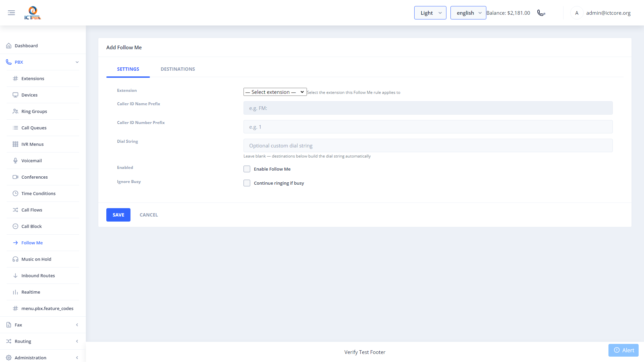Click the IVR Menus grid icon
The height and width of the screenshot is (362, 644).
tap(15, 144)
